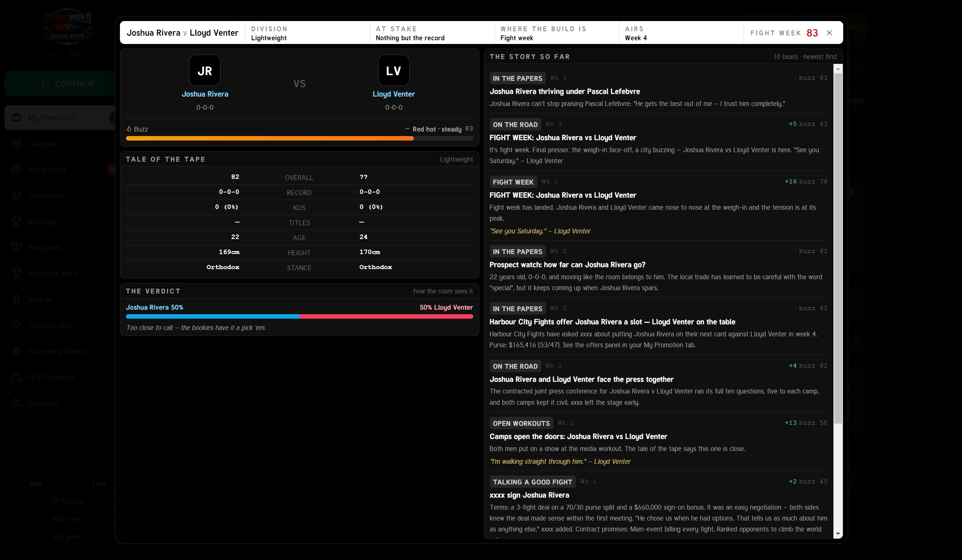Click headline 'Joshua Rivera thriving under Pascal Lefebvre'
The height and width of the screenshot is (560, 962).
pyautogui.click(x=565, y=92)
